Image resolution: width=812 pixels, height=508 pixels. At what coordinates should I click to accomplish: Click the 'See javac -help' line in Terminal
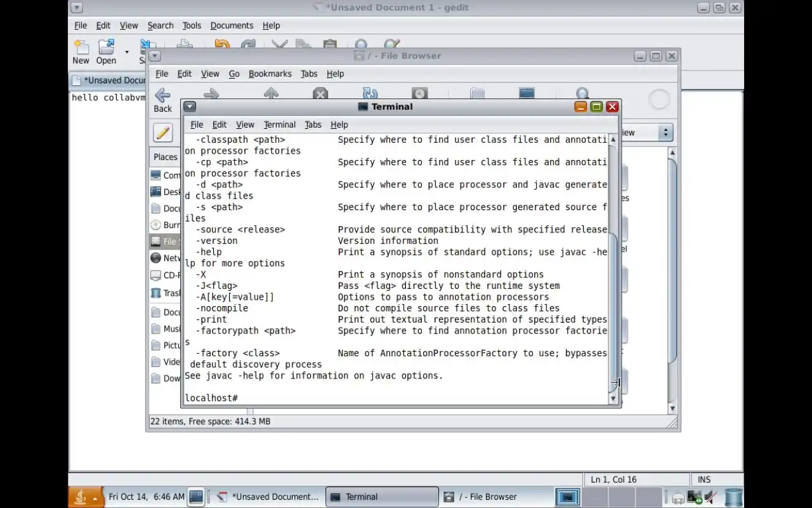click(x=314, y=375)
